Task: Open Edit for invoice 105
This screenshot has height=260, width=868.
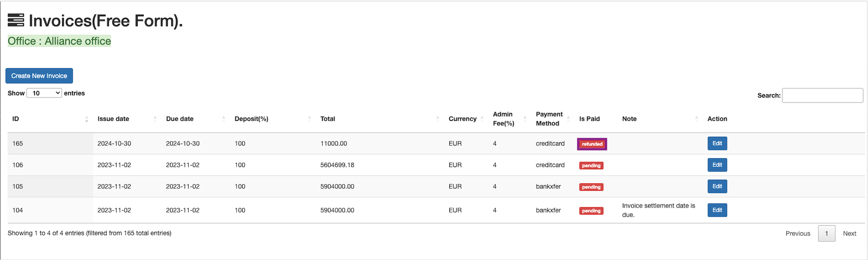Action: pos(717,186)
